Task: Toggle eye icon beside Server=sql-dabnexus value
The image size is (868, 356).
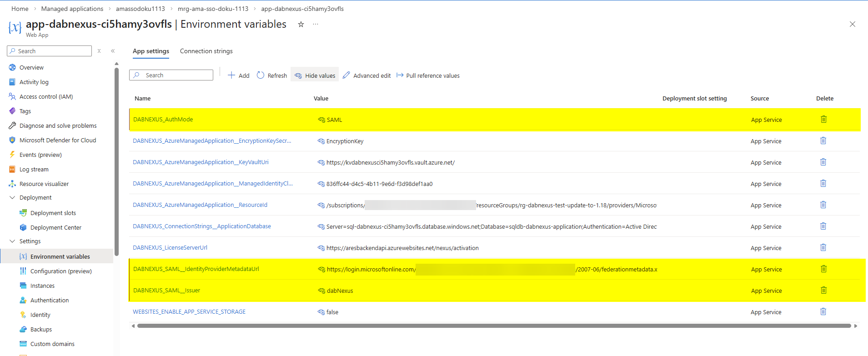Action: click(x=321, y=227)
